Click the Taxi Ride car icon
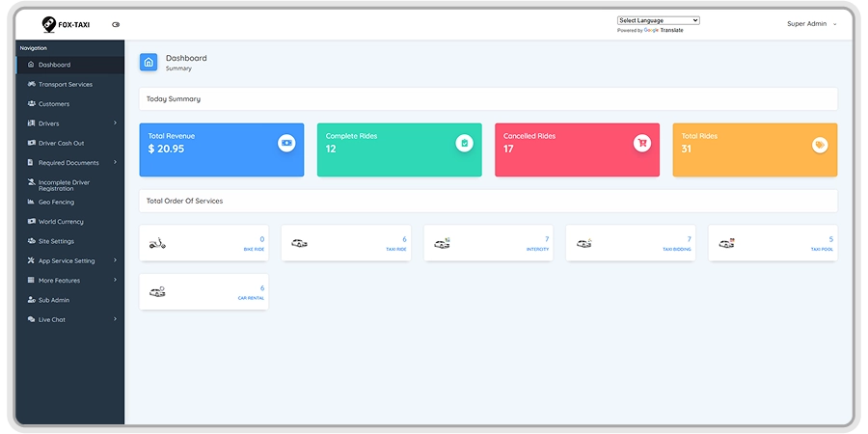 click(300, 243)
